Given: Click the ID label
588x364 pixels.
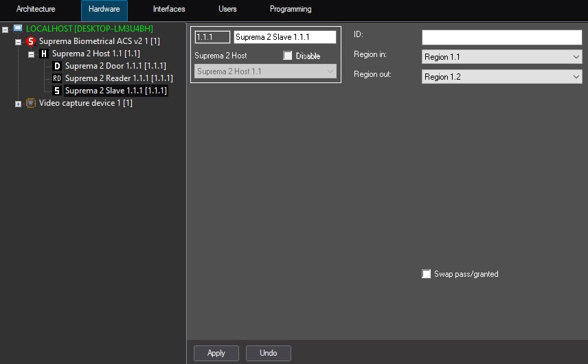Looking at the screenshot, I should pyautogui.click(x=358, y=34).
